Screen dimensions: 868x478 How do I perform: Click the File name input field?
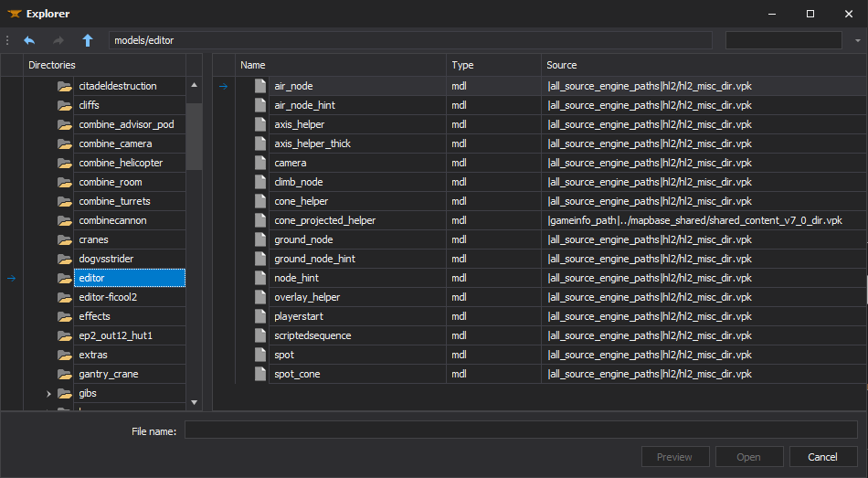[x=522, y=430]
